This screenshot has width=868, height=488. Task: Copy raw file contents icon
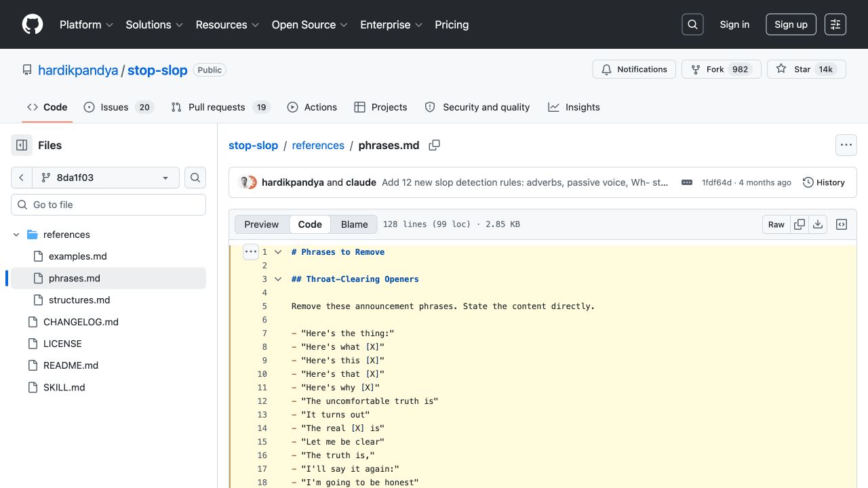coord(800,224)
